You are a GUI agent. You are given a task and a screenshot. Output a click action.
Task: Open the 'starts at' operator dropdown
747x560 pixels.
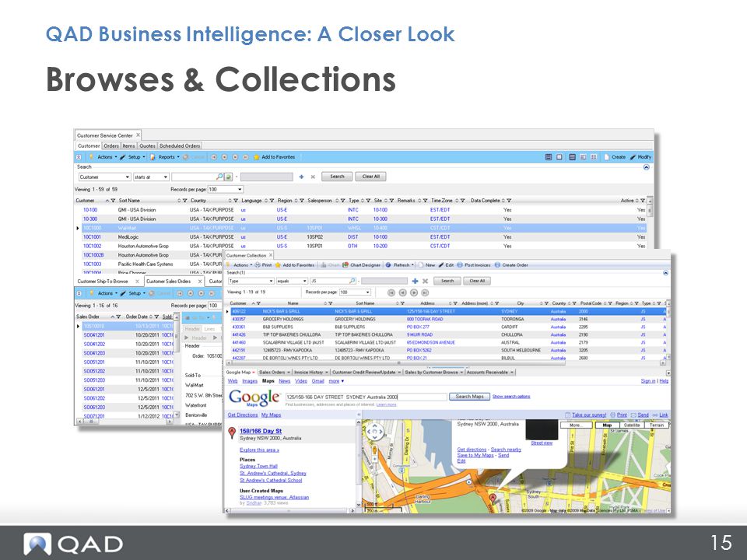point(165,177)
